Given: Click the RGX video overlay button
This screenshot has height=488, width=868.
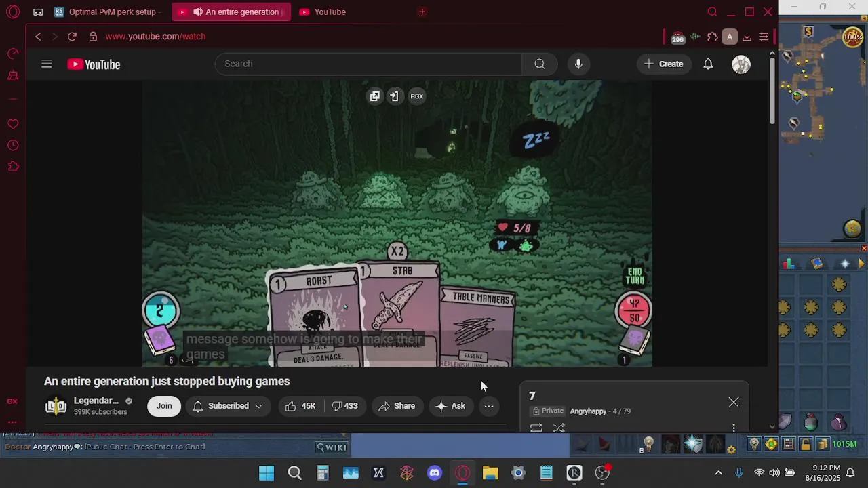Looking at the screenshot, I should tap(417, 96).
